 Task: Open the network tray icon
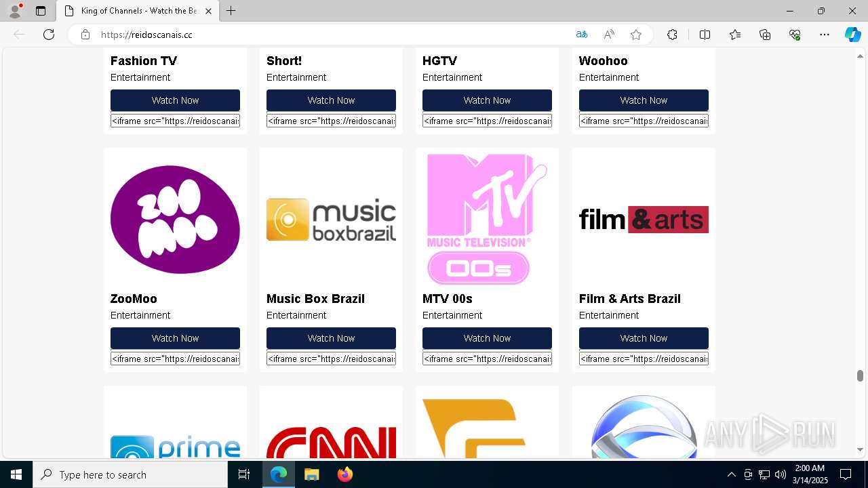(x=764, y=474)
